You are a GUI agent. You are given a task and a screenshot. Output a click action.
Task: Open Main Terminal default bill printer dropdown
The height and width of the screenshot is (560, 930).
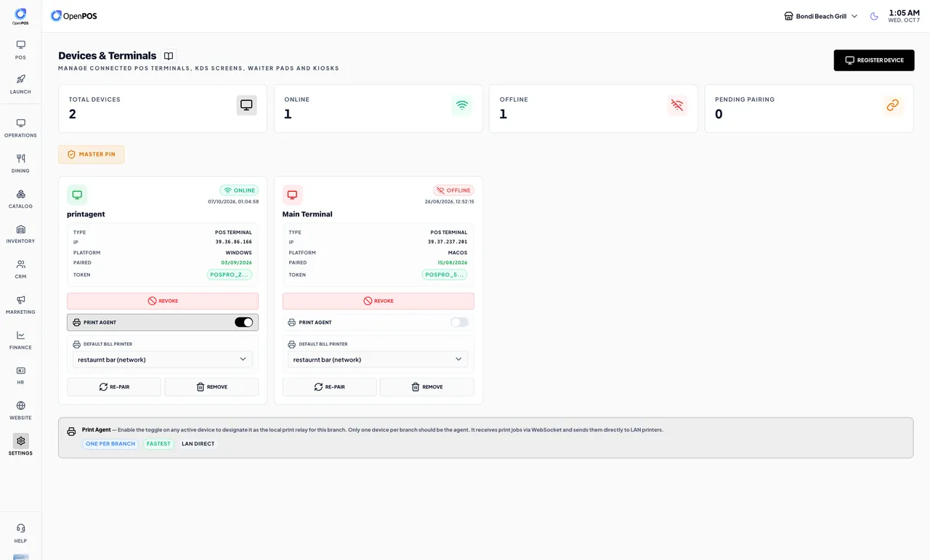(x=378, y=360)
